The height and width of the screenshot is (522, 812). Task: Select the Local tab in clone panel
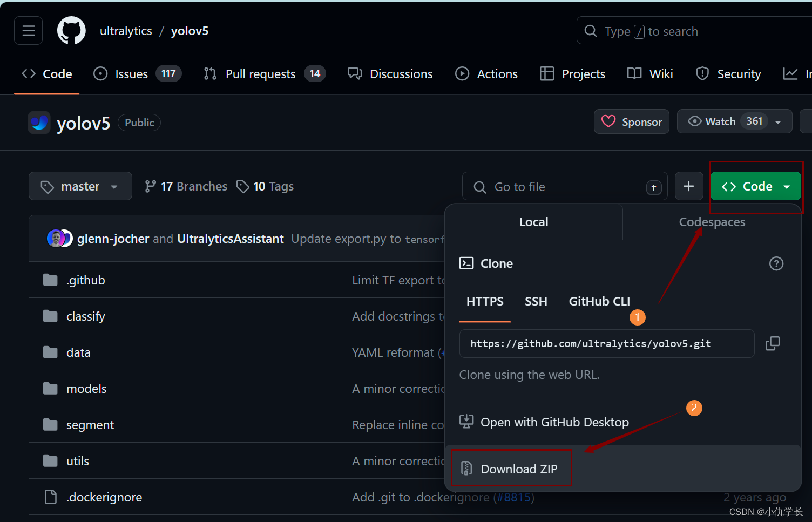(x=533, y=222)
